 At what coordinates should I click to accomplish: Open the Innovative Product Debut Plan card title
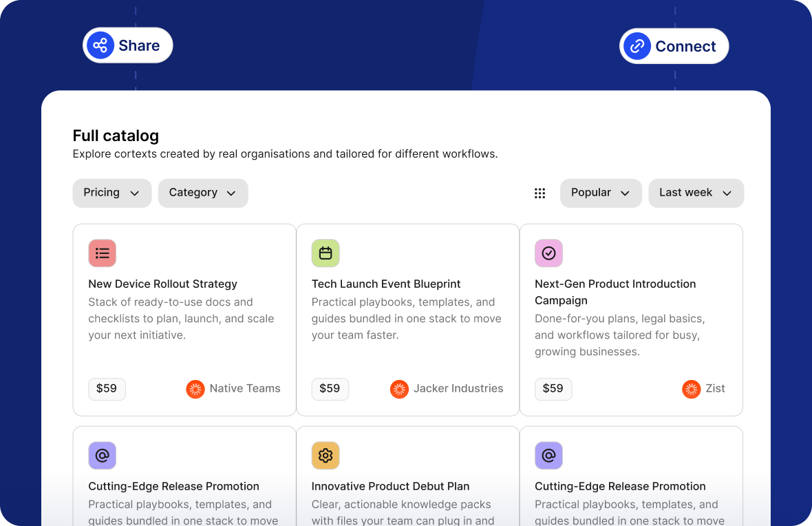tap(390, 486)
